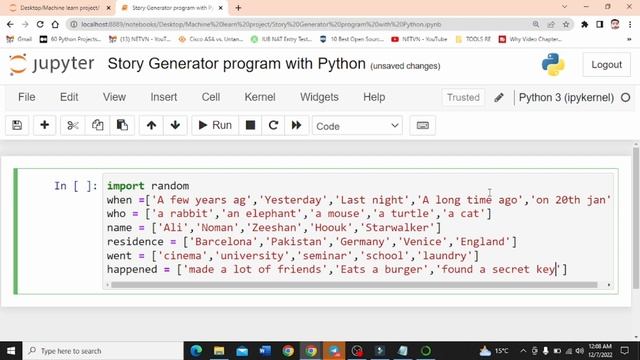Open the Insert menu
The image size is (640, 360).
(x=164, y=97)
